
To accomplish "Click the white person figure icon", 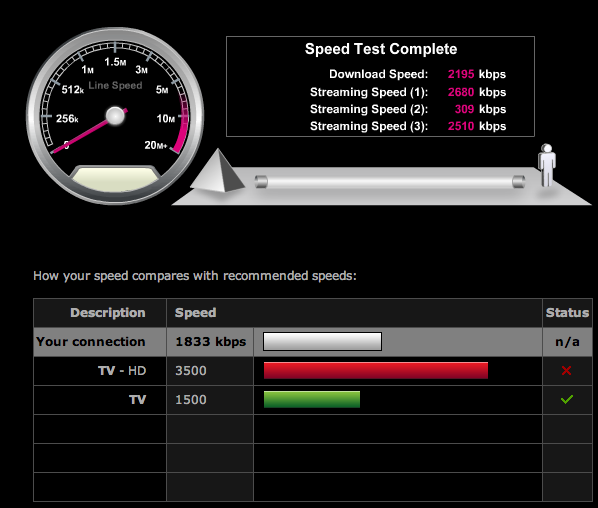I will click(x=547, y=165).
